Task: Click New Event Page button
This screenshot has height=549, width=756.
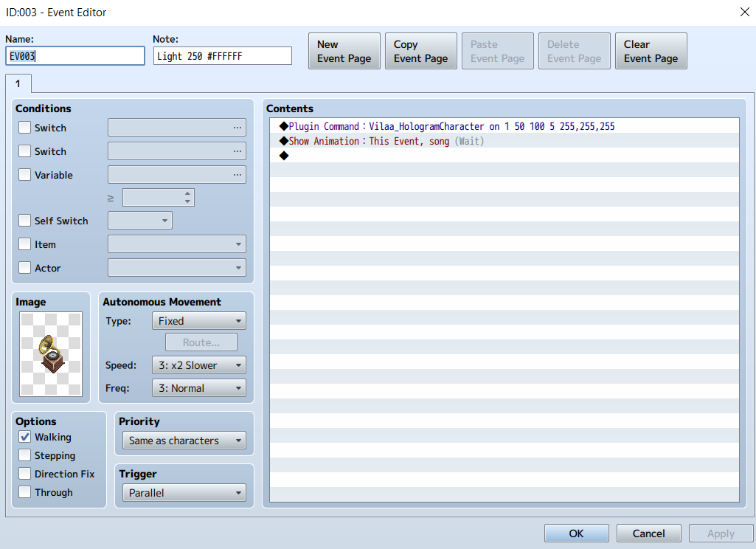Action: (x=344, y=51)
